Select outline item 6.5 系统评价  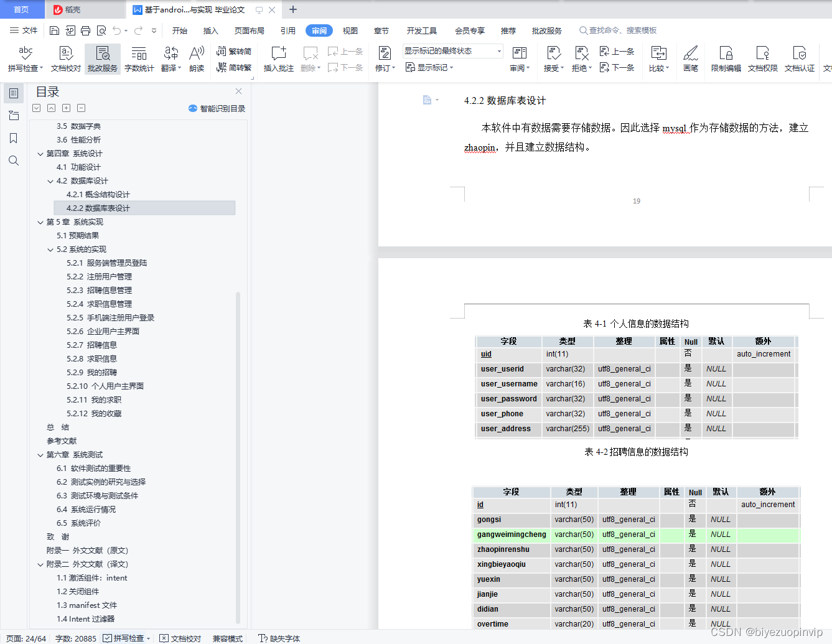78,523
